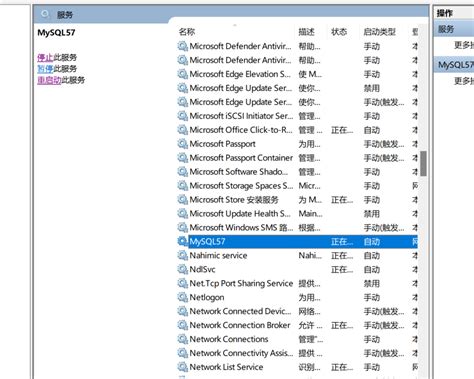The height and width of the screenshot is (379, 474).
Task: Pause the MySQL57 service via 暂停 link
Action: [45, 69]
